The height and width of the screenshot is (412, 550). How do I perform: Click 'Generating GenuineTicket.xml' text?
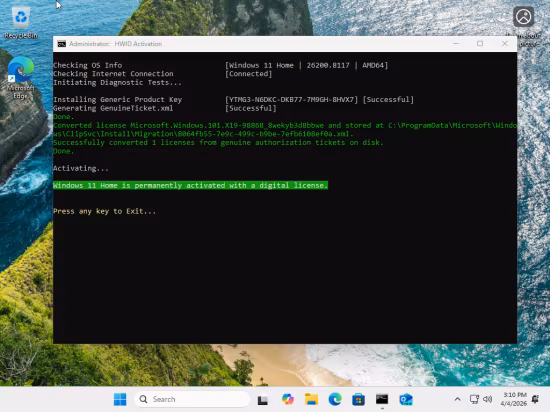pyautogui.click(x=113, y=108)
